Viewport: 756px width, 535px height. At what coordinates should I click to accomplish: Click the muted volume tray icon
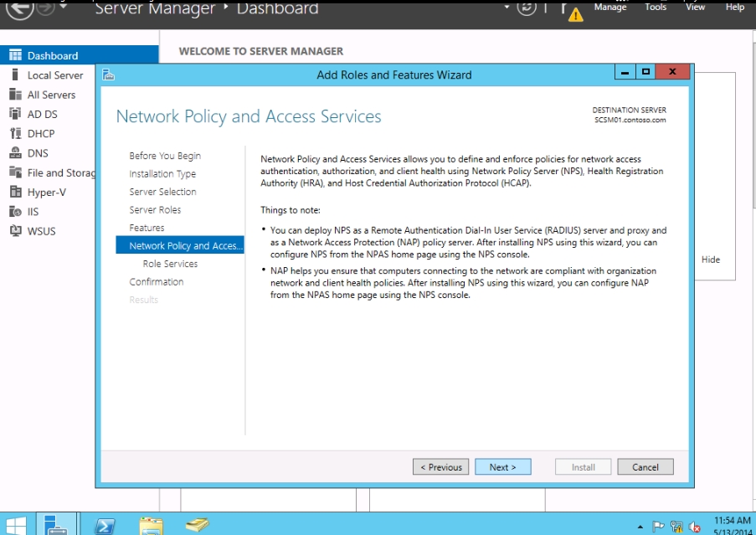(x=694, y=527)
